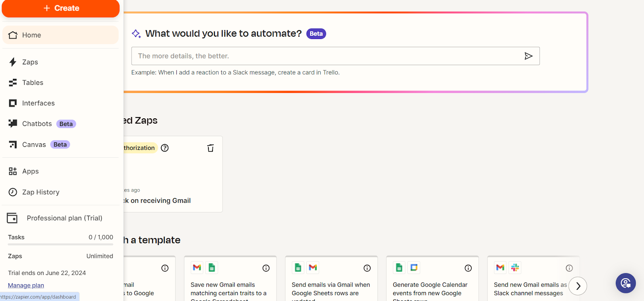Click the Tasks 0 / 1,000 count
This screenshot has width=644, height=301.
[101, 237]
